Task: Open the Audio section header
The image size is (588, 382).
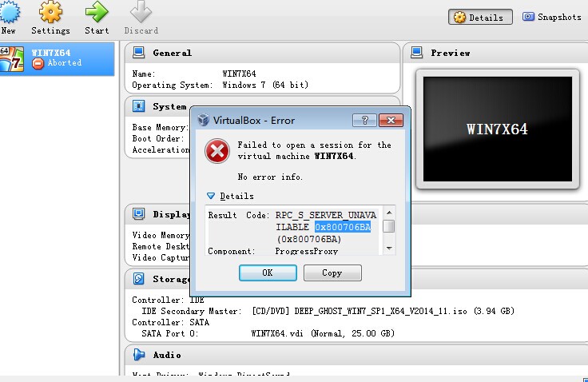Action: pyautogui.click(x=356, y=355)
